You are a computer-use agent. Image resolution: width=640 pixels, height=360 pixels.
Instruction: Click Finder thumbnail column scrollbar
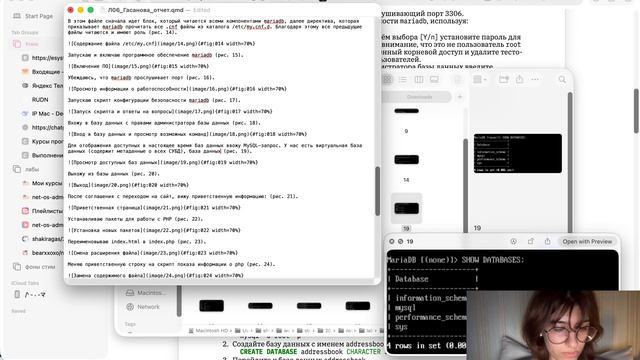point(465,186)
